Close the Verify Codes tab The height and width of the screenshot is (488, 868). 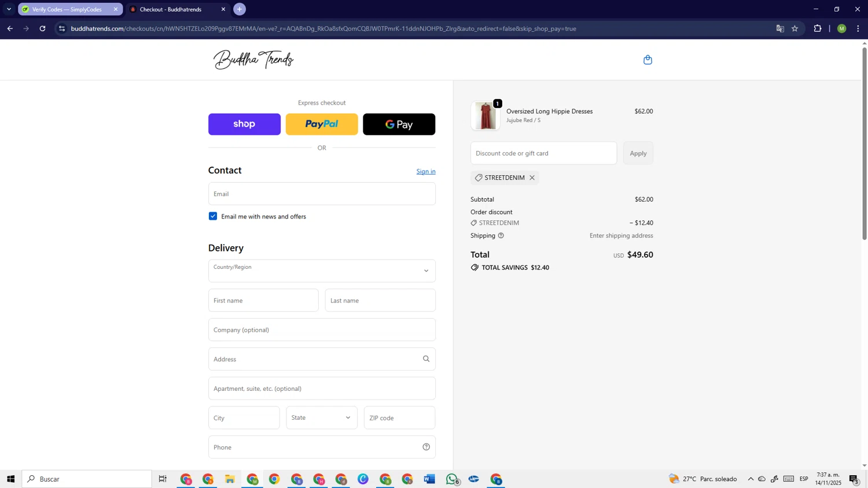tap(115, 9)
